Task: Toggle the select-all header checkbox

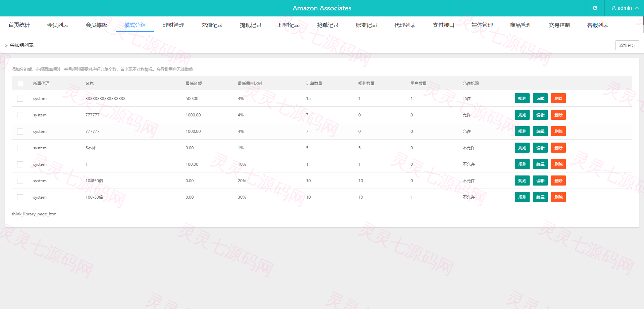Action: tap(20, 84)
